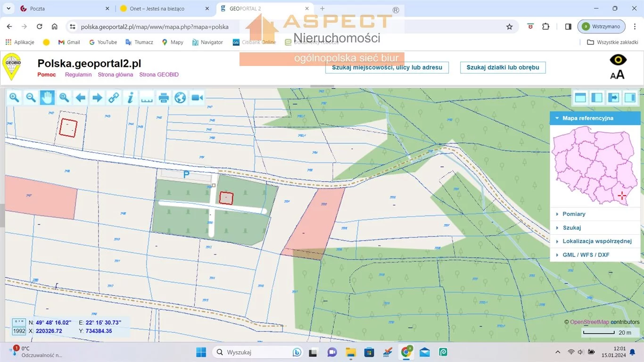This screenshot has height=362, width=644.
Task: Go to next map view arrow
Action: point(97,98)
